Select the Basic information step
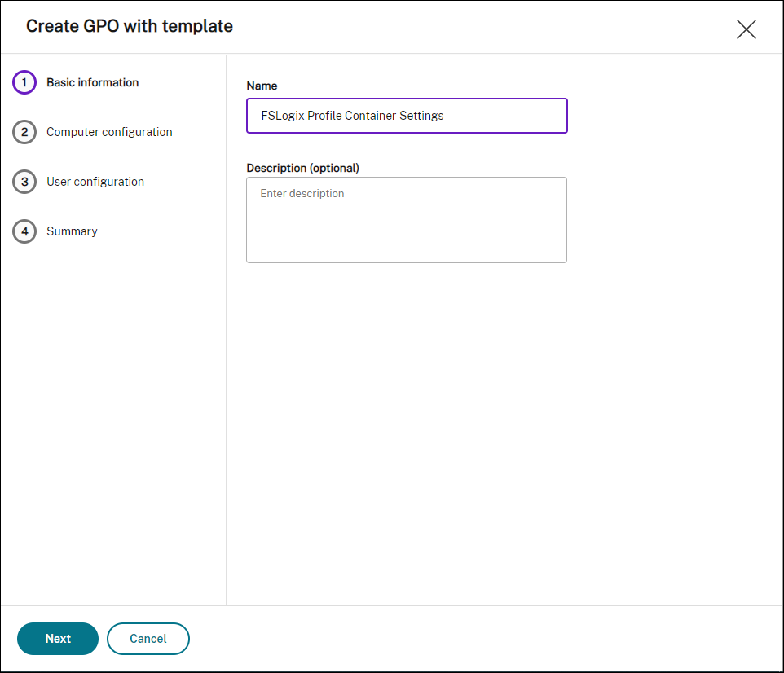The width and height of the screenshot is (784, 673). [93, 82]
